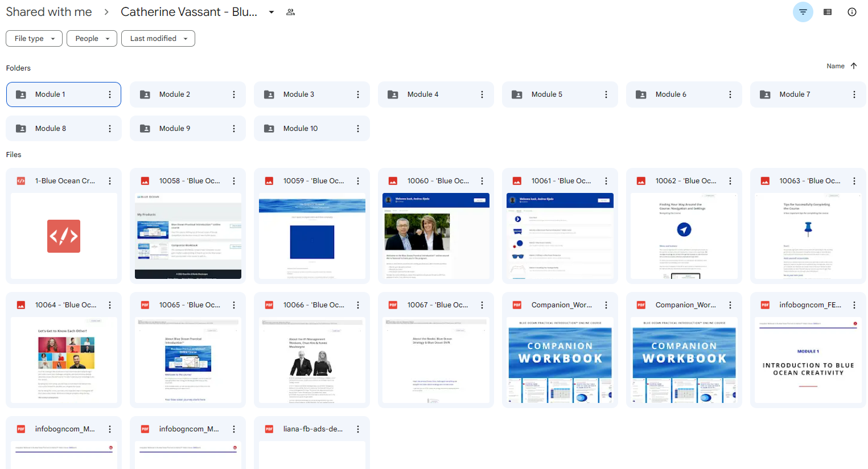Viewport: 868px width, 469px height.
Task: Open the Module 8 folder
Action: click(64, 129)
